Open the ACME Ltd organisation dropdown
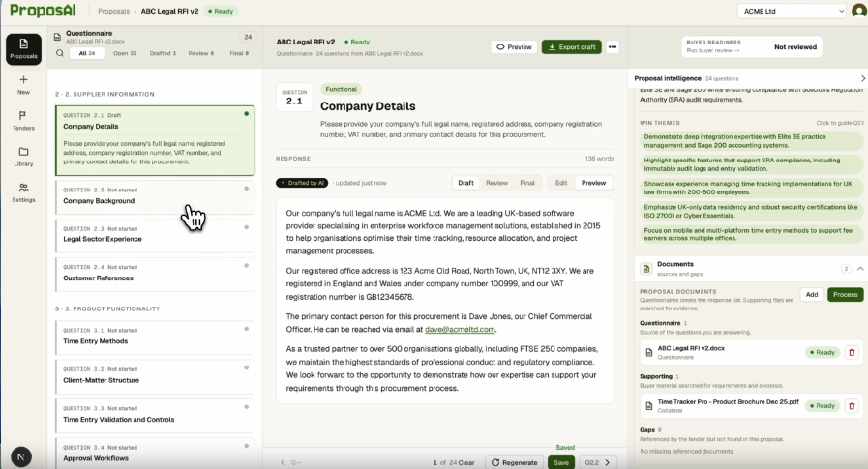The image size is (868, 469). pos(793,11)
